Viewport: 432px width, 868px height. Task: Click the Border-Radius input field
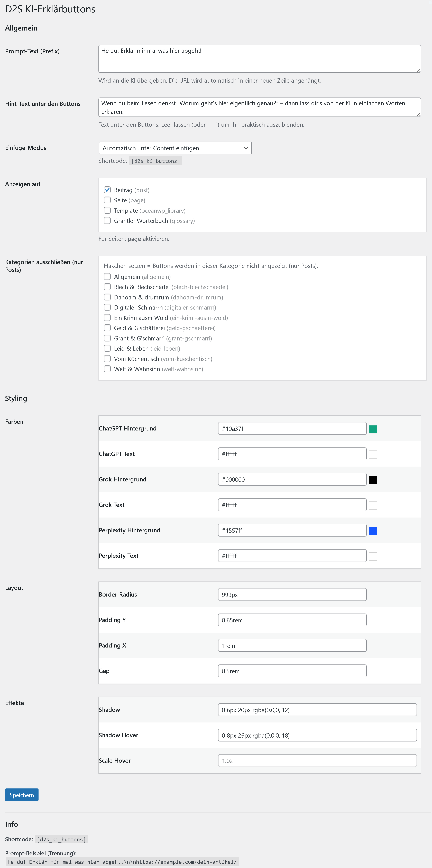point(292,594)
